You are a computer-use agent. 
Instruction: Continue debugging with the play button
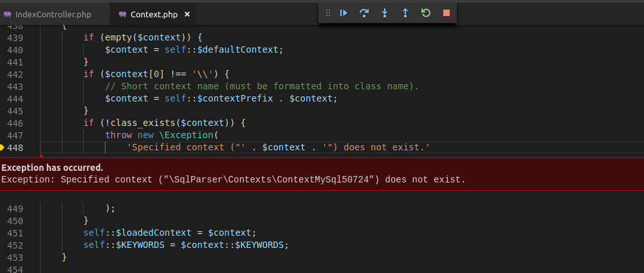tap(344, 13)
